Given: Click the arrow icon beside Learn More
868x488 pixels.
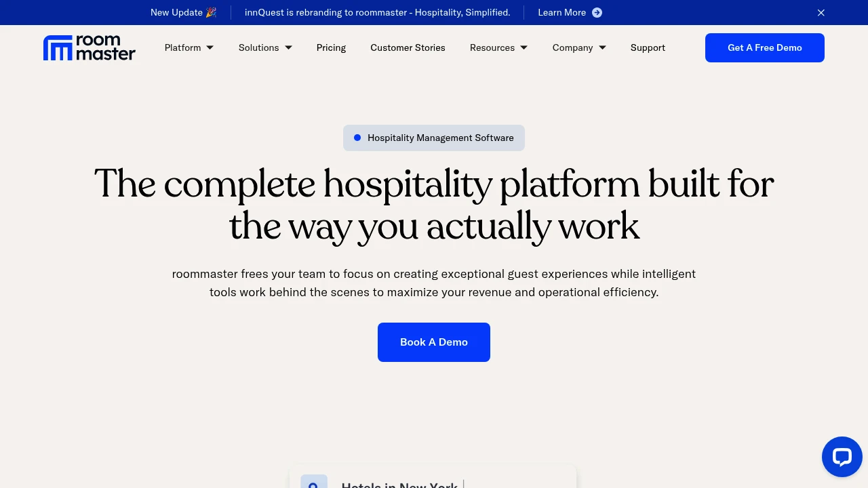Looking at the screenshot, I should point(597,13).
